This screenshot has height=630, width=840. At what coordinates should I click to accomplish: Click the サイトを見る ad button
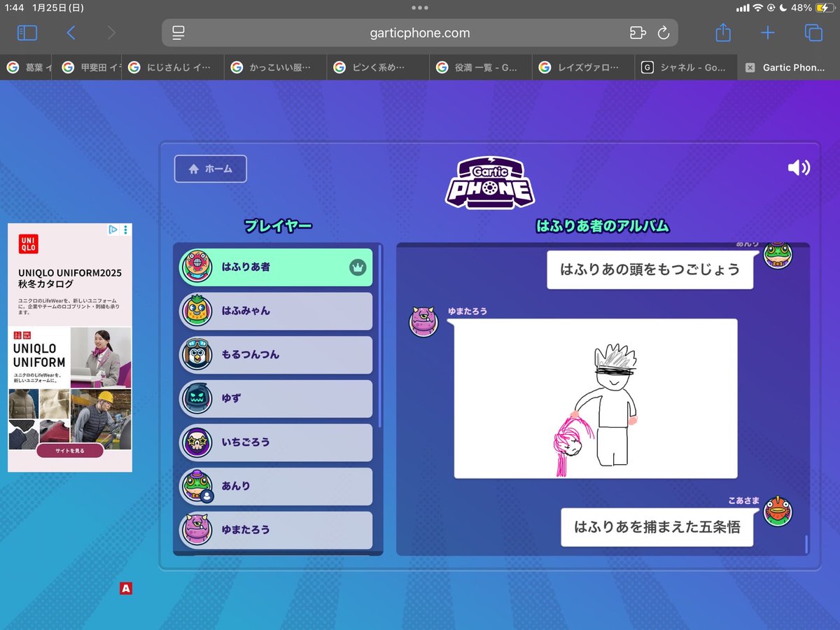[x=70, y=451]
